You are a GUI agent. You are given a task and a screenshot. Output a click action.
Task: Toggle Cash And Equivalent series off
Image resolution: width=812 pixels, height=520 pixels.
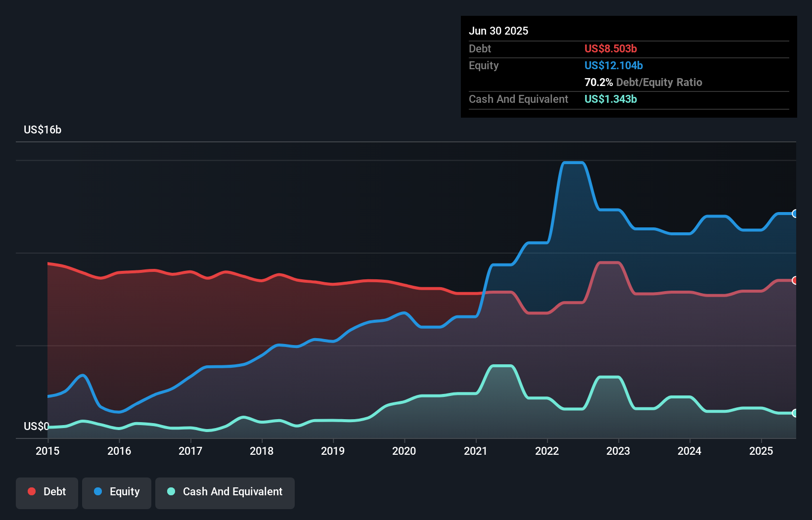(x=225, y=491)
